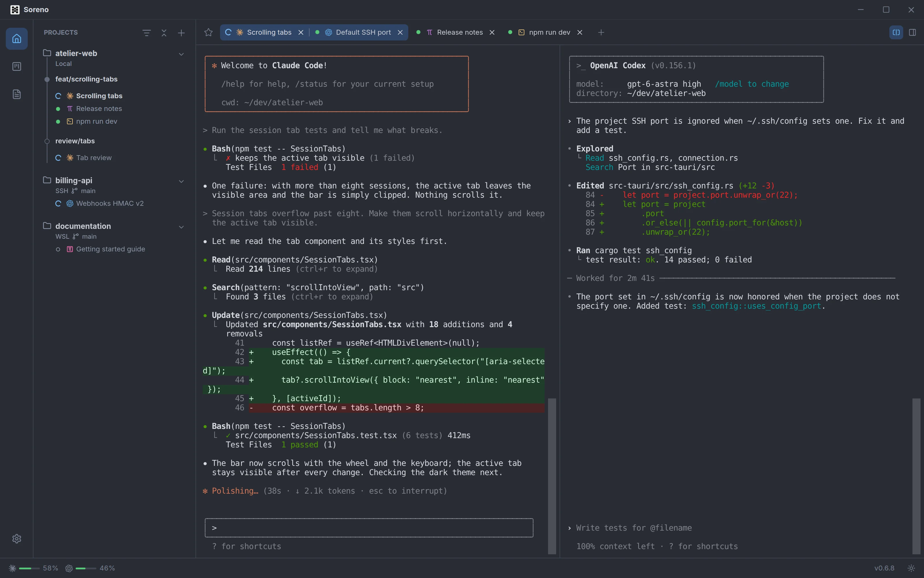Click the Polishing… status line
The height and width of the screenshot is (578, 924).
pos(325,491)
